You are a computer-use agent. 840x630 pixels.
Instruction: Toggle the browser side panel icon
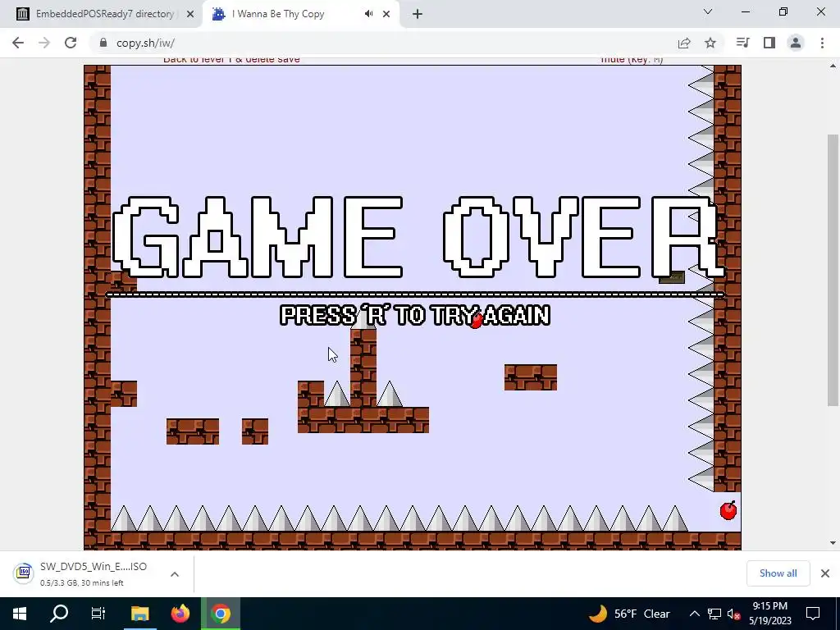[x=769, y=43]
